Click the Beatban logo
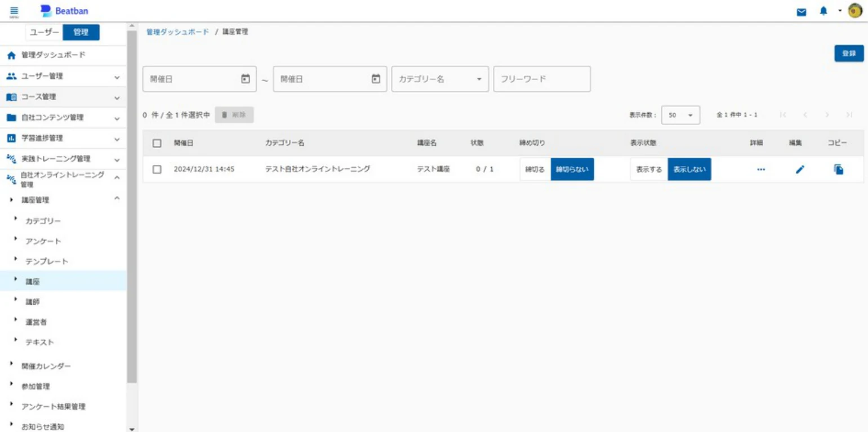The image size is (868, 432). 64,11
